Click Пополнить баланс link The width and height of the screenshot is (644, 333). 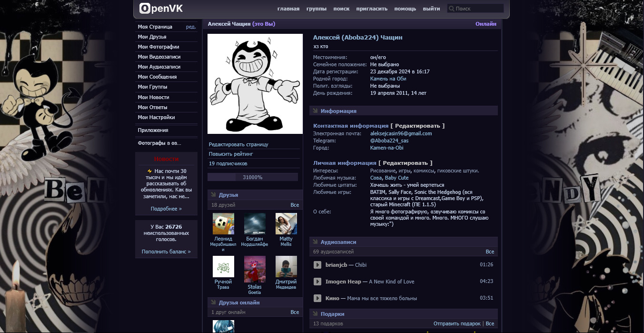pos(166,252)
